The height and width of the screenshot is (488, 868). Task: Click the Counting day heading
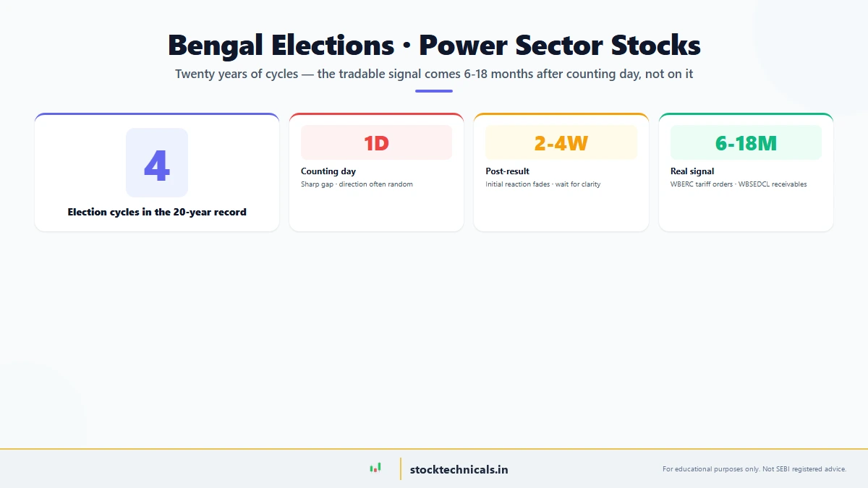click(x=328, y=171)
